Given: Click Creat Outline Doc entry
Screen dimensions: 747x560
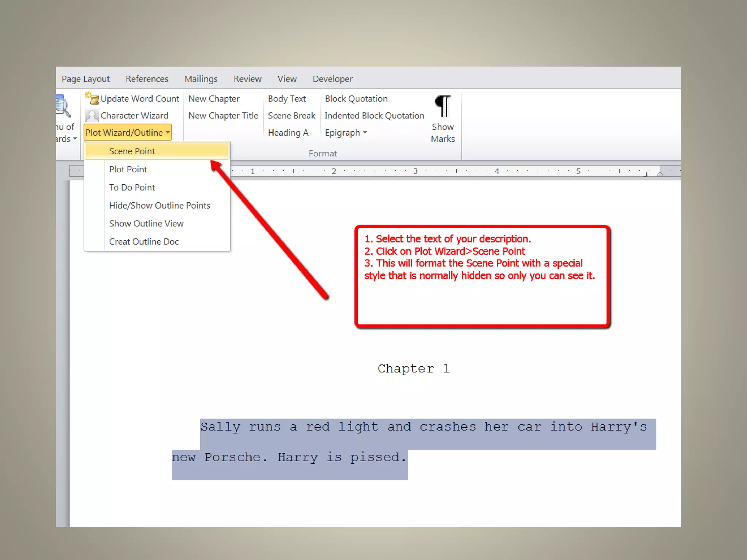Looking at the screenshot, I should click(x=144, y=242).
